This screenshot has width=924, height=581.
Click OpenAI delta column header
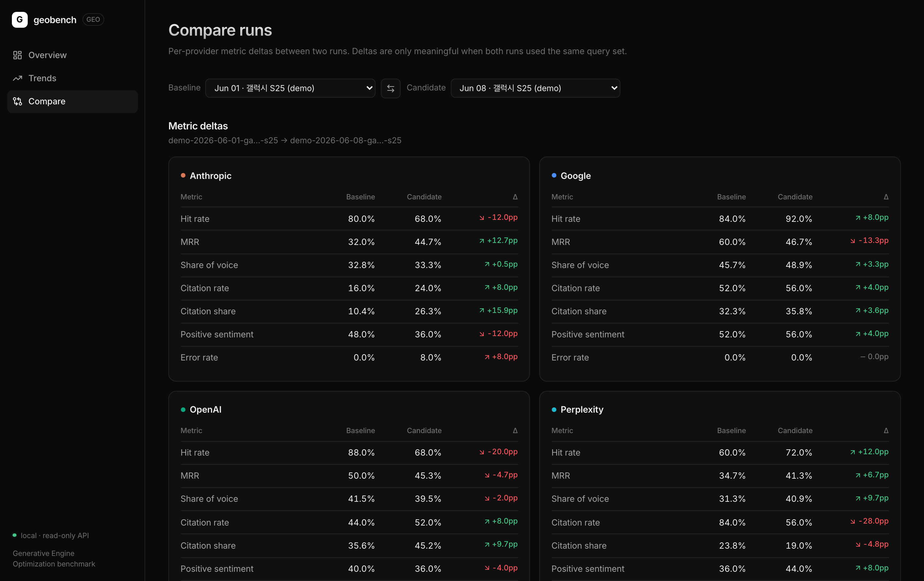click(515, 430)
